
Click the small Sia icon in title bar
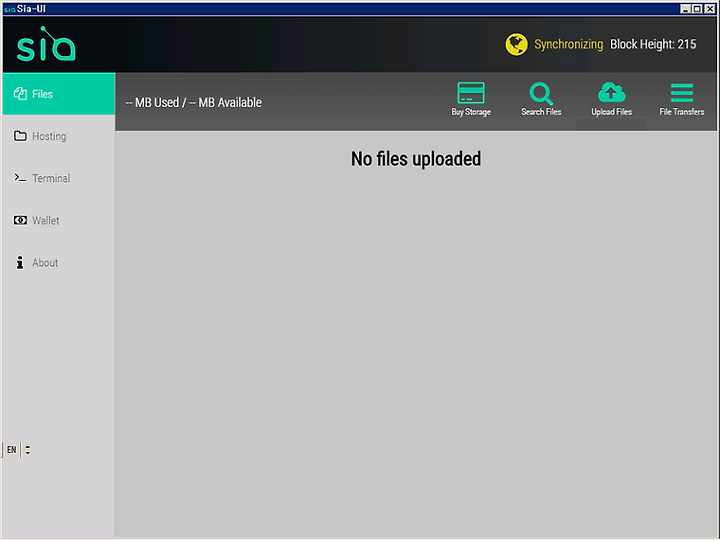(10, 9)
